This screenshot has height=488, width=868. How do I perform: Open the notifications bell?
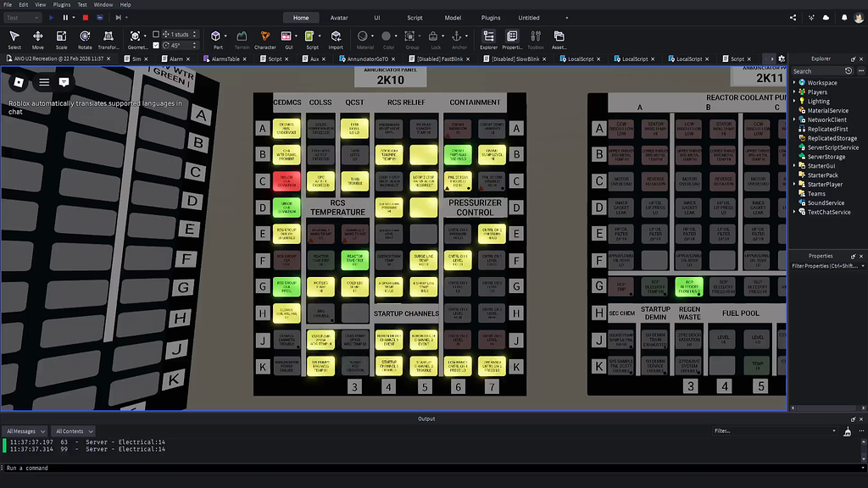844,18
